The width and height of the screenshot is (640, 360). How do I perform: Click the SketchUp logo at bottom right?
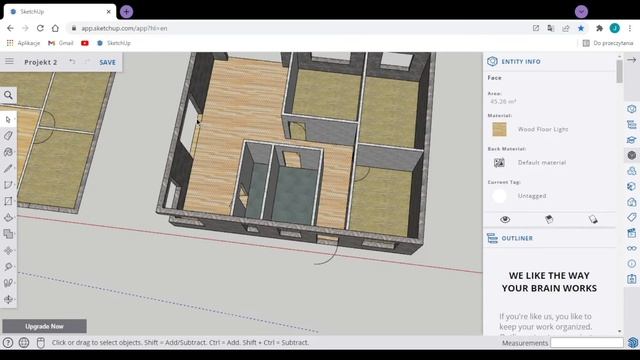point(633,342)
